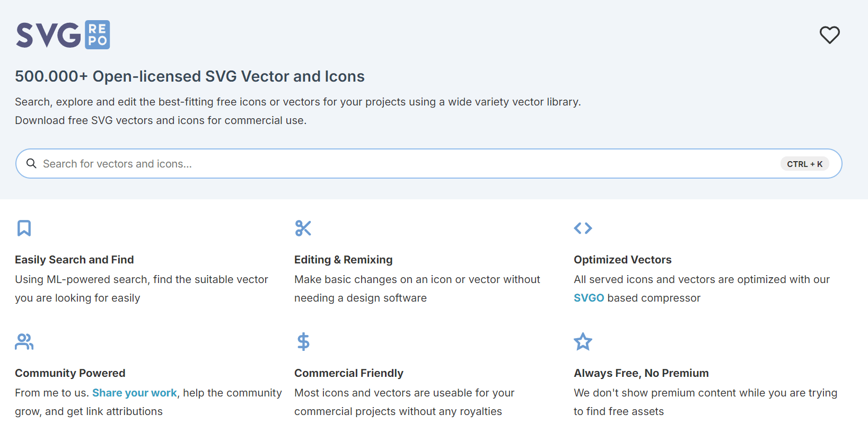This screenshot has height=441, width=868.
Task: Click 'Most icons and vectors are useable' text
Action: [x=405, y=402]
